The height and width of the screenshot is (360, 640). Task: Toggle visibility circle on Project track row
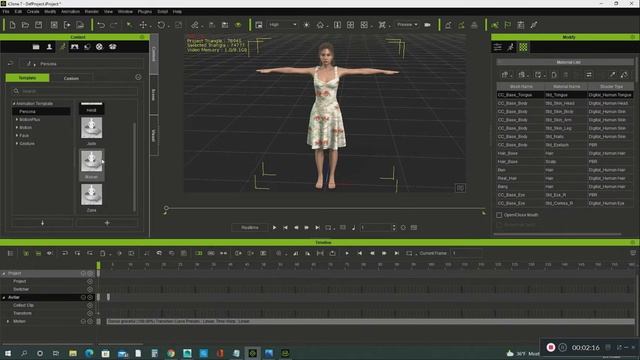(x=90, y=281)
